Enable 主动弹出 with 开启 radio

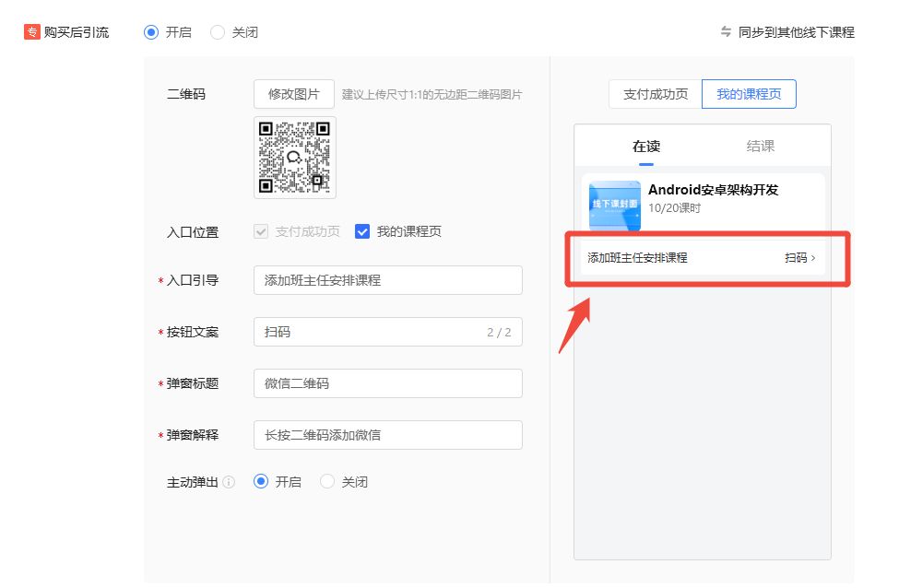point(261,481)
